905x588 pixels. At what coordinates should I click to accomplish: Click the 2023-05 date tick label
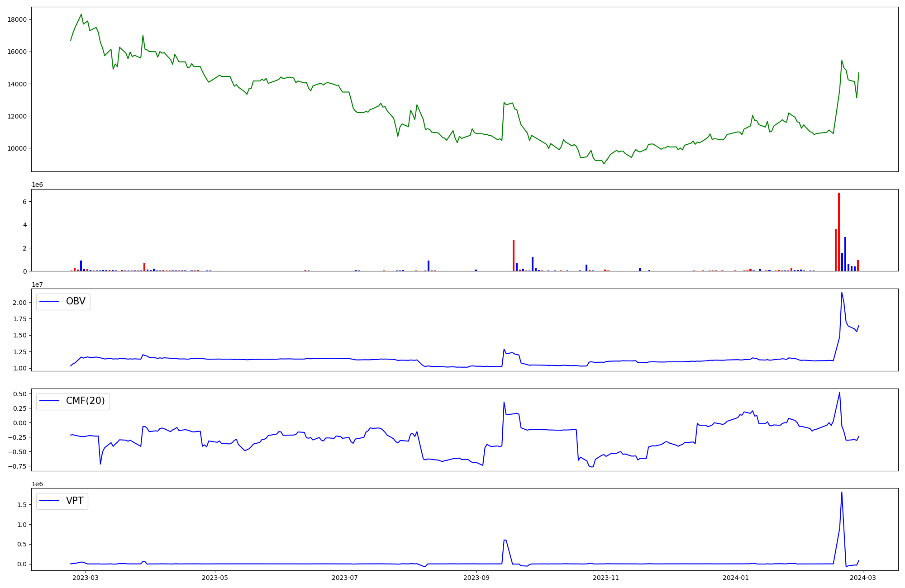coord(215,578)
